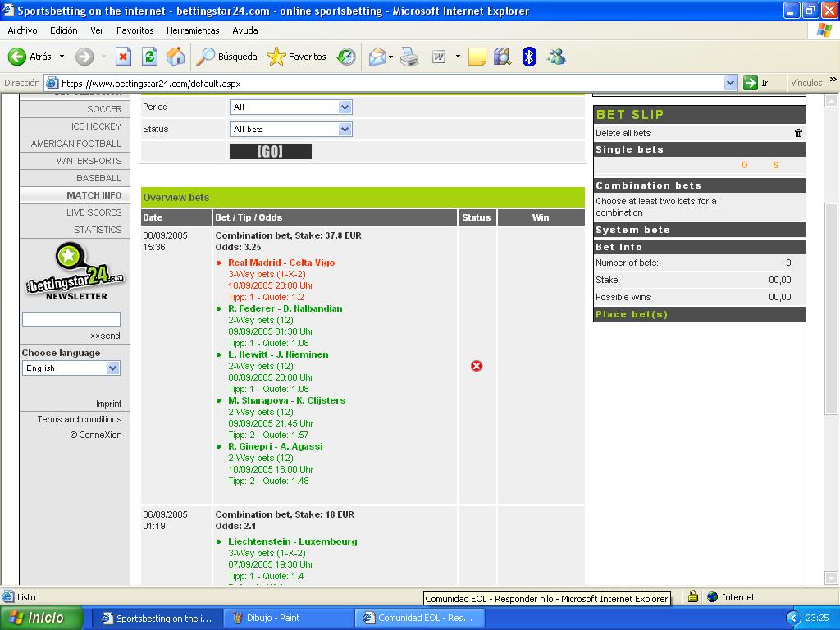840x630 pixels.
Task: Open the Archivo menu
Action: coord(22,30)
